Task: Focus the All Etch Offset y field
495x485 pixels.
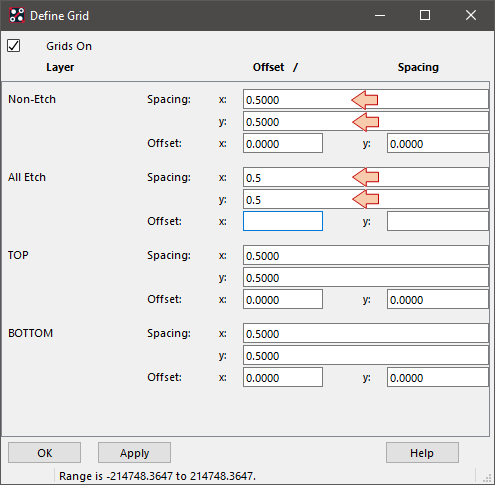Action: 438,221
